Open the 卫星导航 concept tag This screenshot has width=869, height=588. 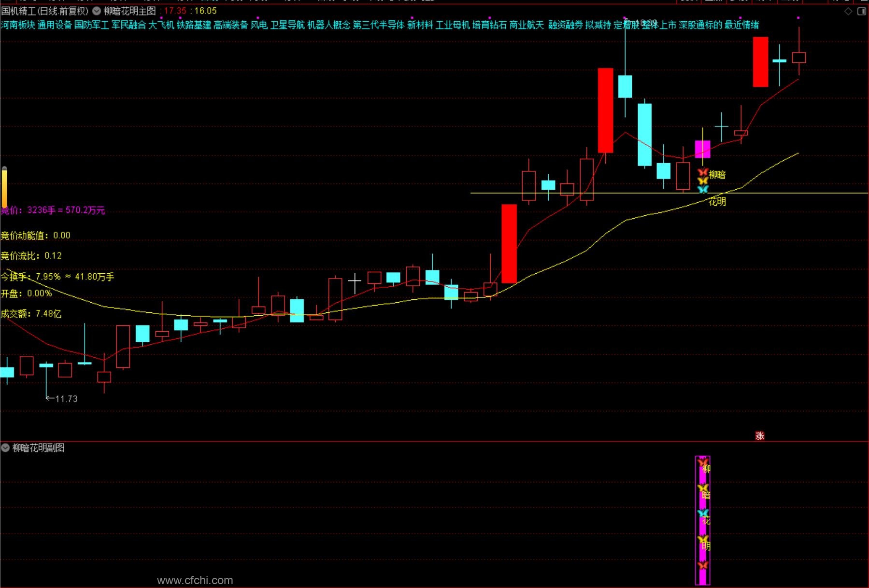click(287, 25)
